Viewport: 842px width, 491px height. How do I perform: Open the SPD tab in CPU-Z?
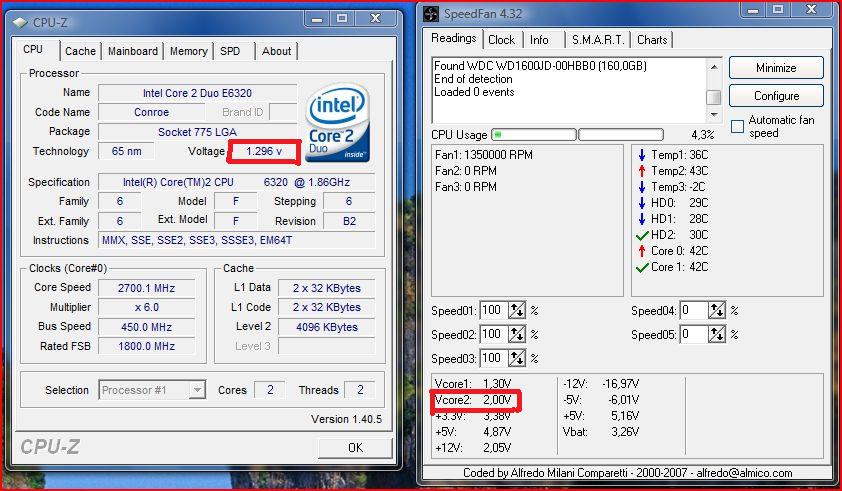click(230, 51)
